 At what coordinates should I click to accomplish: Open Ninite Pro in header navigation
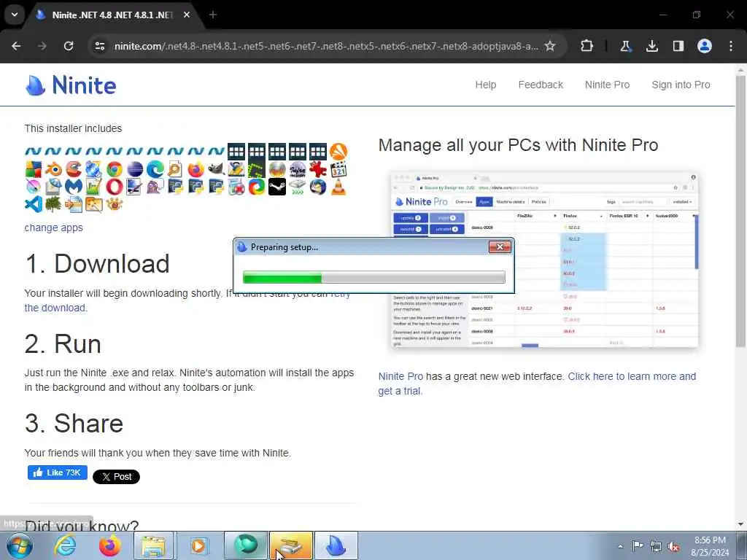pyautogui.click(x=607, y=85)
